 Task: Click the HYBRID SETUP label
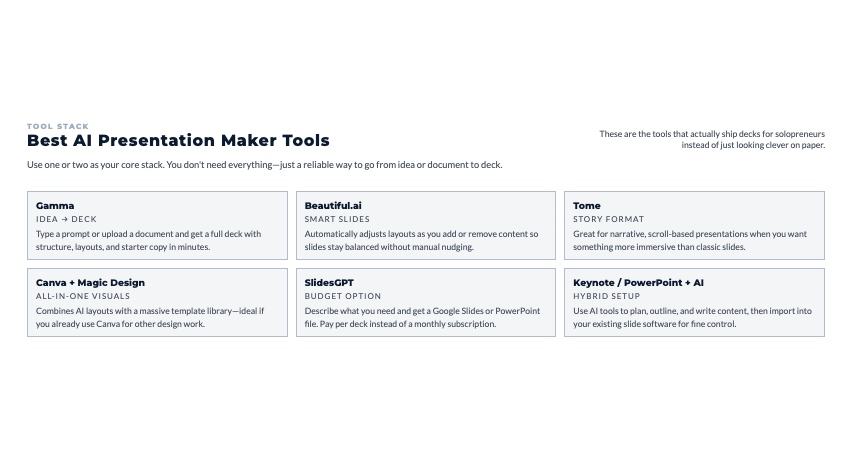coord(606,296)
